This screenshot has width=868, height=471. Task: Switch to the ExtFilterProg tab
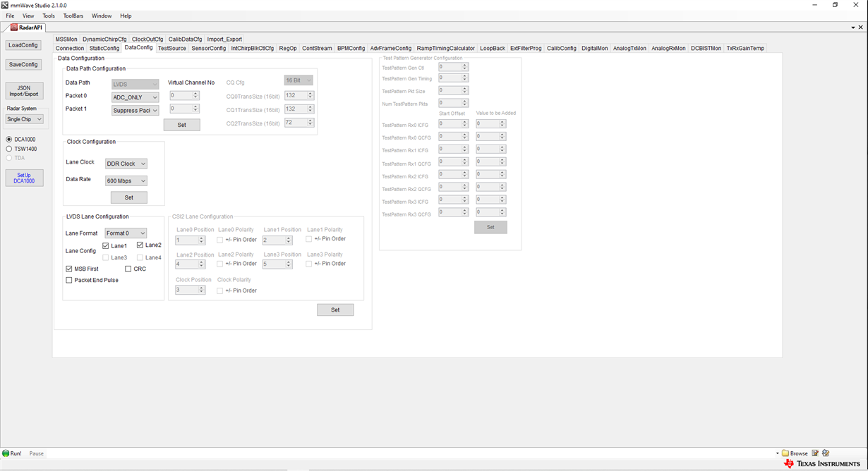click(x=526, y=49)
